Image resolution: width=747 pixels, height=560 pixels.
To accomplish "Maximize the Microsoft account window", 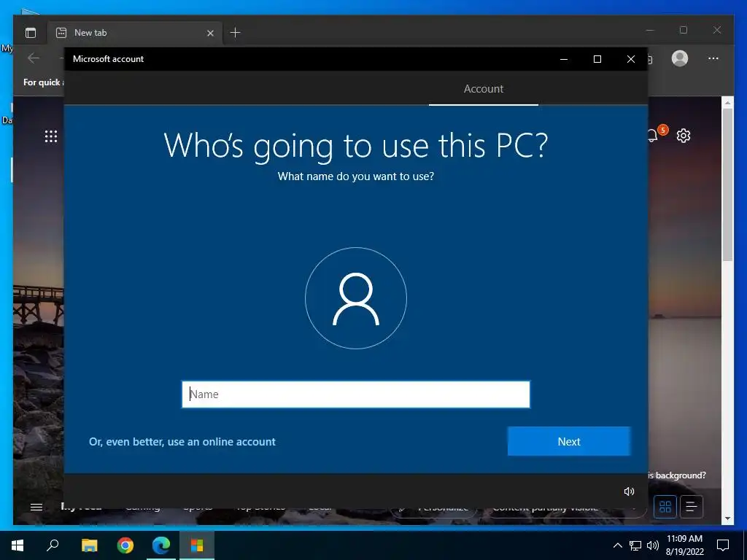I will [597, 59].
